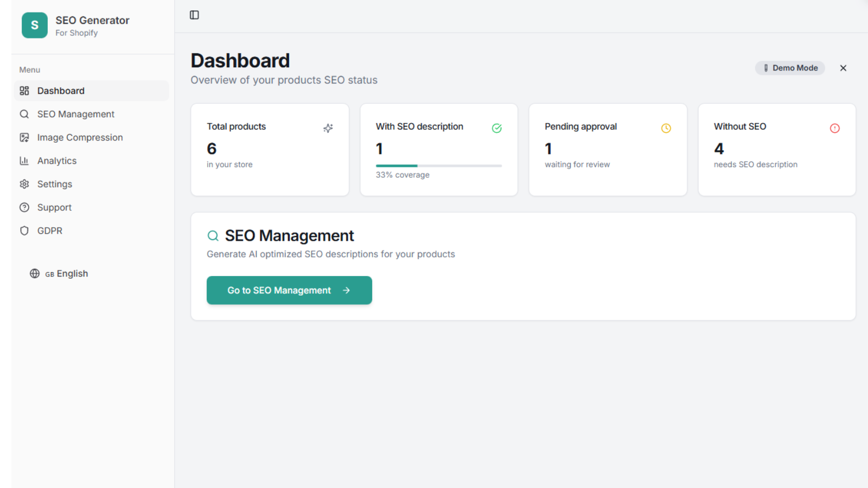Select the Without SEO stat card
This screenshot has width=868, height=488.
pyautogui.click(x=776, y=150)
